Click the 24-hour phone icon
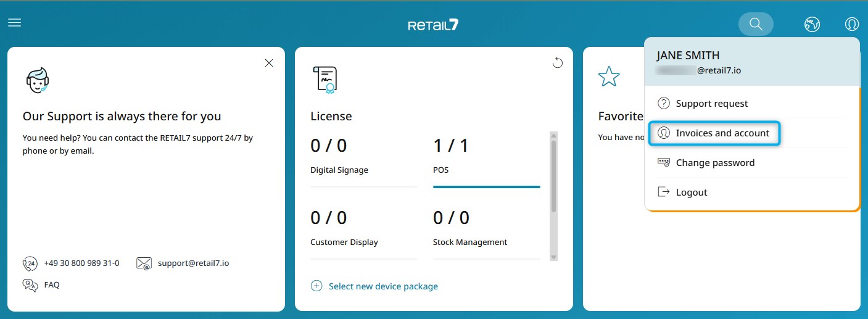 tap(30, 264)
